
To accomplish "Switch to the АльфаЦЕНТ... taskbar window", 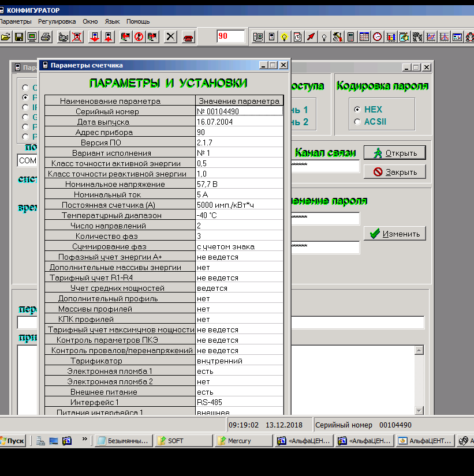I will 425,441.
